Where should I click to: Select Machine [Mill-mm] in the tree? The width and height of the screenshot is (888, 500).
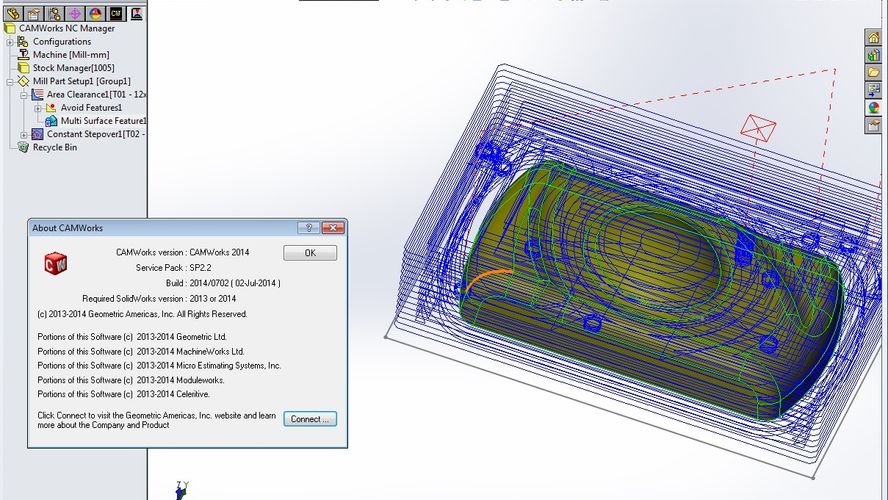pyautogui.click(x=71, y=54)
